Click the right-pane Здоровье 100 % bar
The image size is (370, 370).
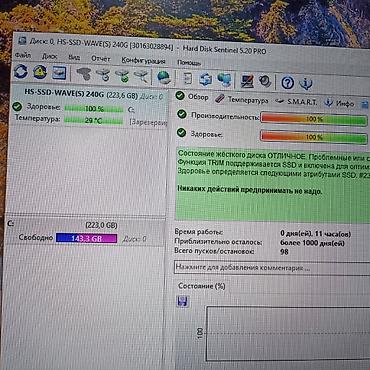(314, 137)
